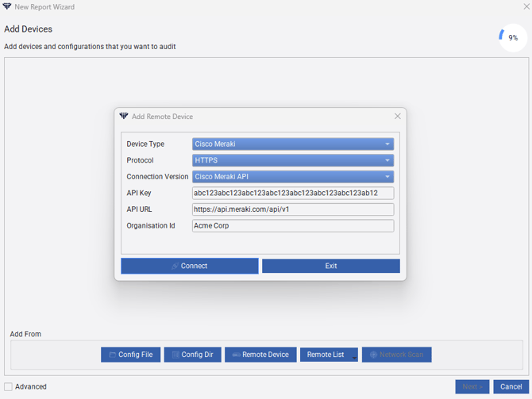The height and width of the screenshot is (399, 532).
Task: Click the API Key input field
Action: (293, 193)
